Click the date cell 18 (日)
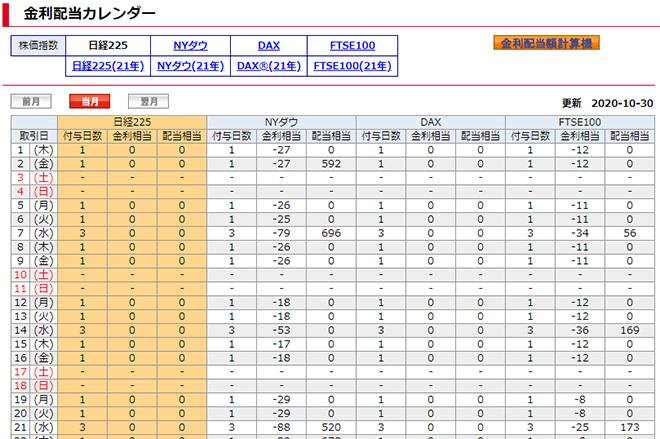Image resolution: width=660 pixels, height=439 pixels. coord(34,386)
